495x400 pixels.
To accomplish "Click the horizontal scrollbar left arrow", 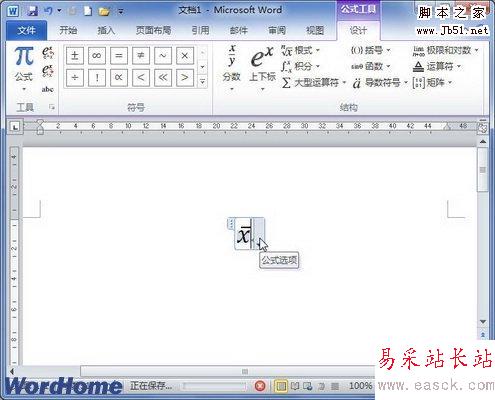I will pyautogui.click(x=12, y=371).
